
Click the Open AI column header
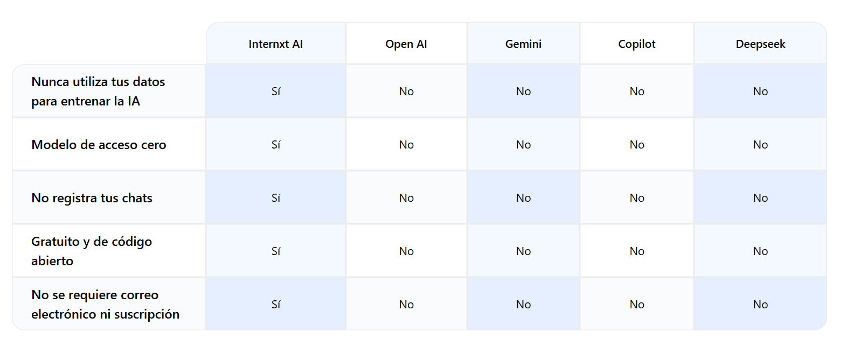point(406,44)
